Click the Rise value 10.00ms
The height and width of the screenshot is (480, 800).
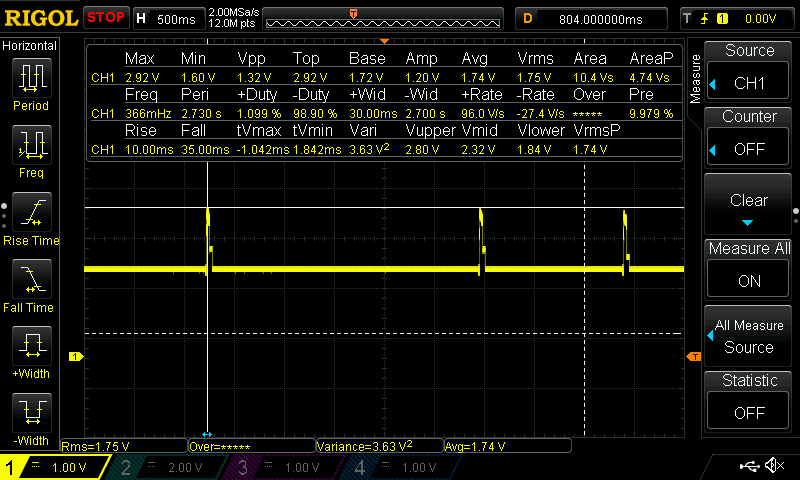(x=149, y=150)
